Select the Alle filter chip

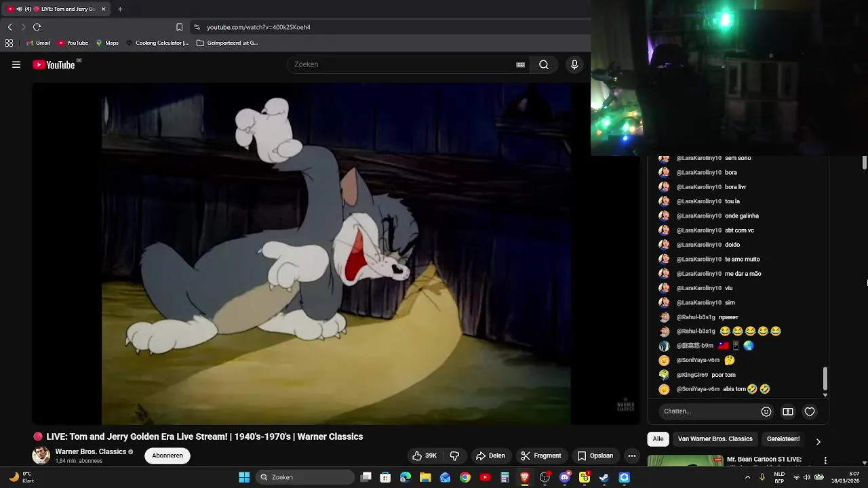pyautogui.click(x=658, y=439)
